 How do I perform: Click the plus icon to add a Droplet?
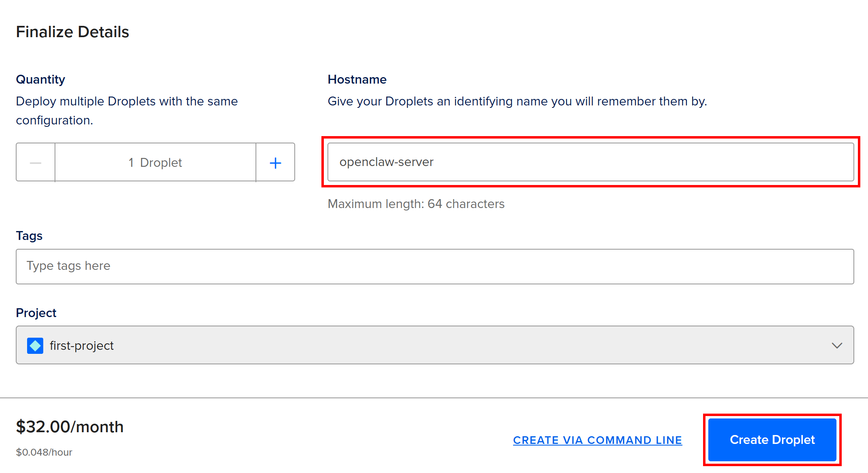pos(275,163)
